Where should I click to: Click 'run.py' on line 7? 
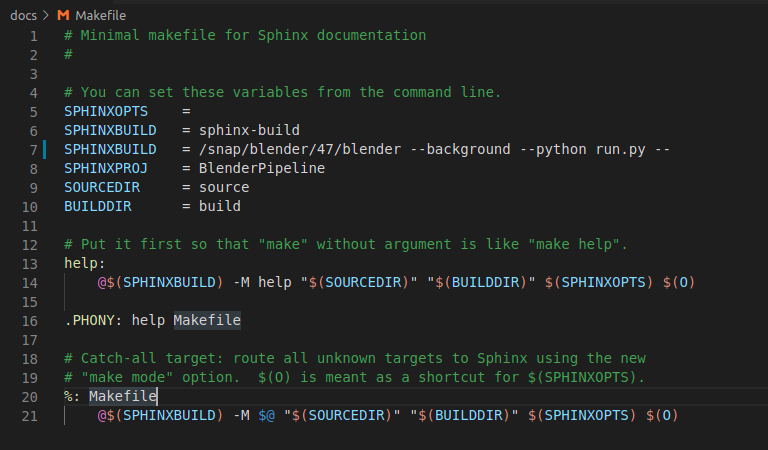(x=621, y=149)
